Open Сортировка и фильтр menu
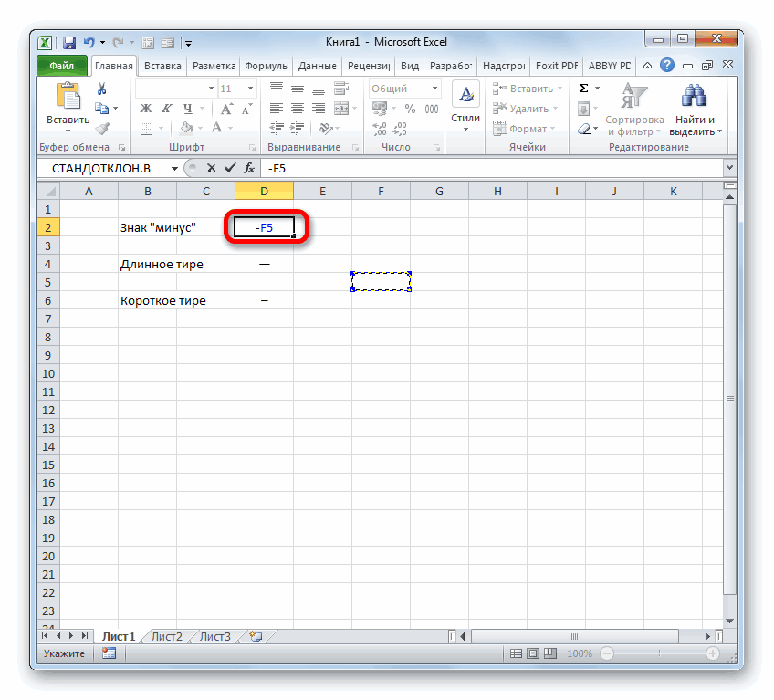The image size is (774, 700). [x=634, y=110]
